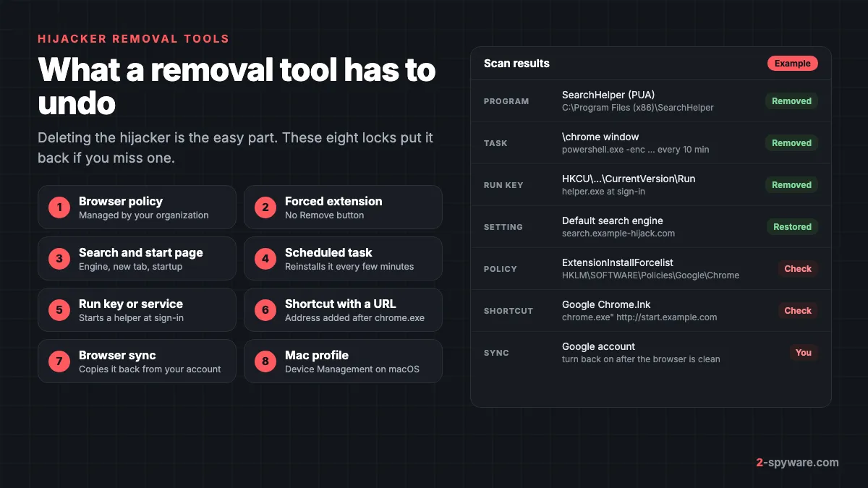Click the Device Management on macOS subtitle
This screenshot has height=488, width=868.
tap(352, 369)
